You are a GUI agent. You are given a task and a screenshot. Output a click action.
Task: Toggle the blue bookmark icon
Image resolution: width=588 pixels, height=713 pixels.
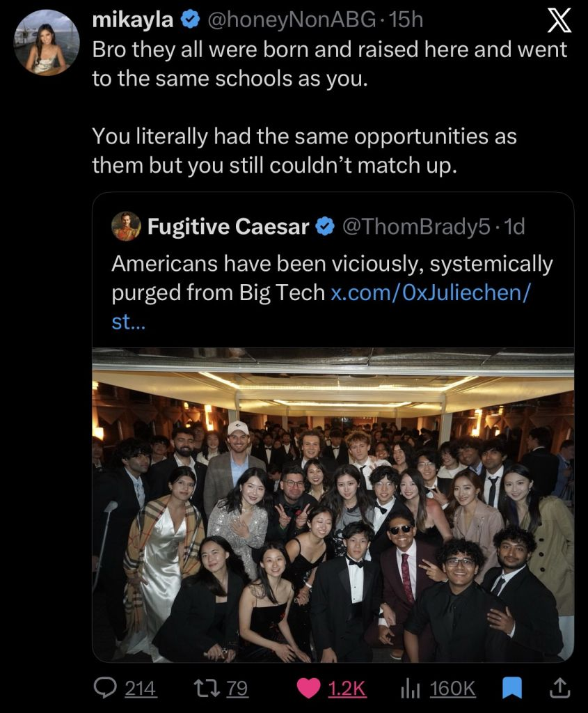(511, 688)
